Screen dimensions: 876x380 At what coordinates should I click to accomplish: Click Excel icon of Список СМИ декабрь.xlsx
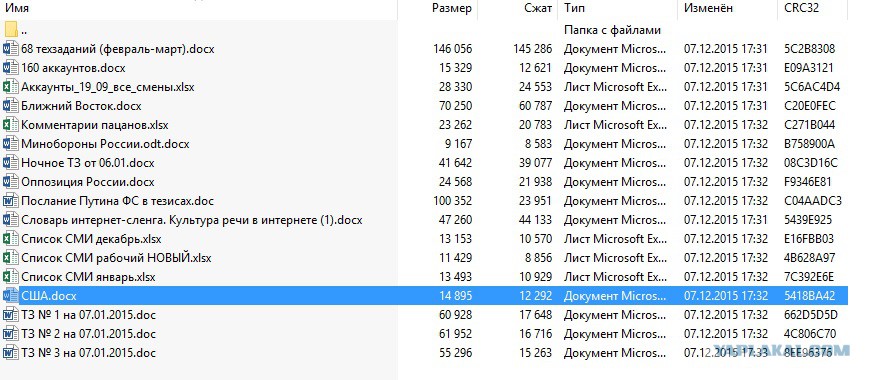coord(11,239)
